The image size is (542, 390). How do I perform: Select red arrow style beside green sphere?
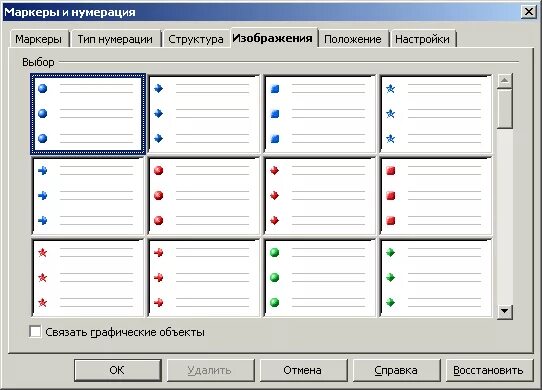pyautogui.click(x=204, y=278)
